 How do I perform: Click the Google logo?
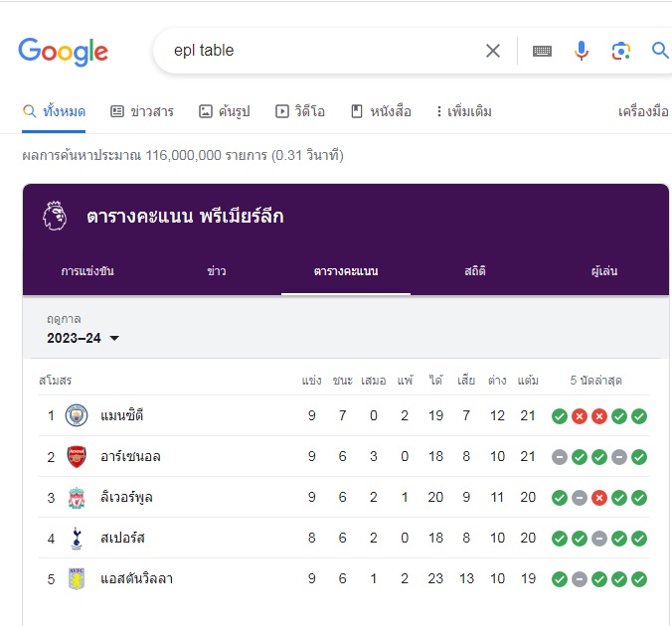click(x=63, y=52)
